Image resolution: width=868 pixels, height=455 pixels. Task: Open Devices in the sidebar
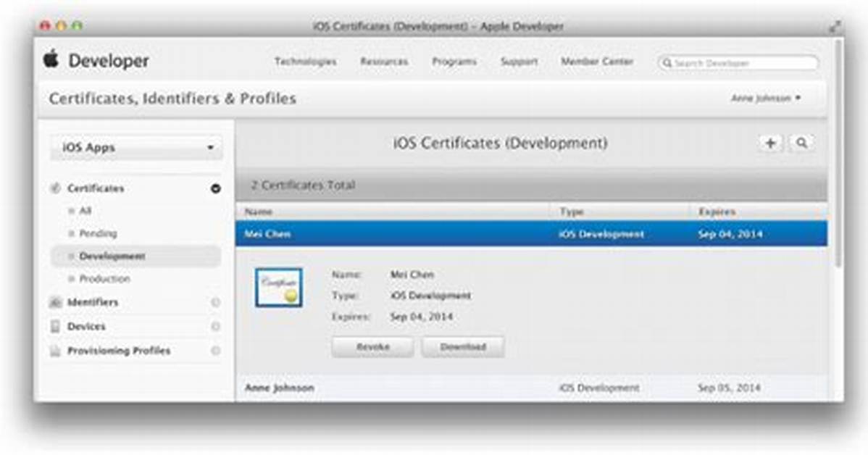tap(86, 327)
